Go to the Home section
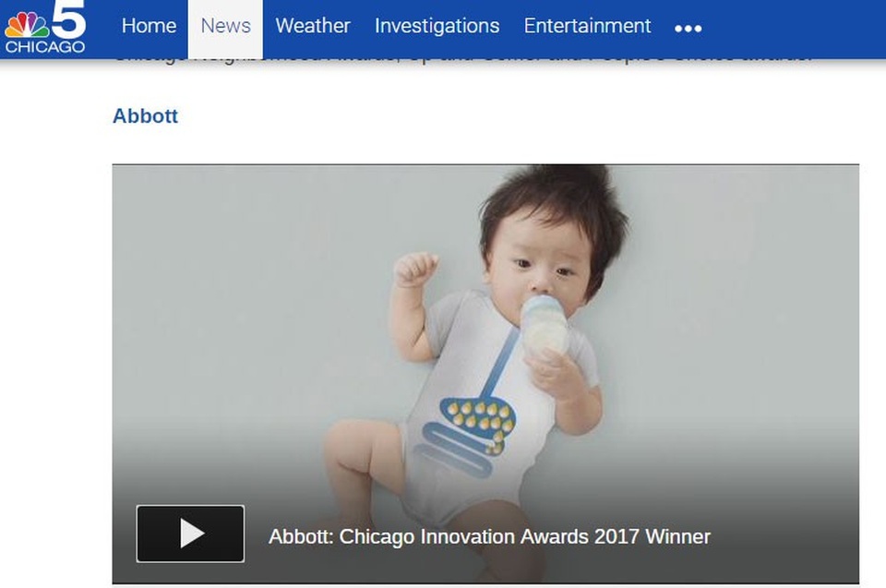The width and height of the screenshot is (886, 588). click(x=149, y=26)
